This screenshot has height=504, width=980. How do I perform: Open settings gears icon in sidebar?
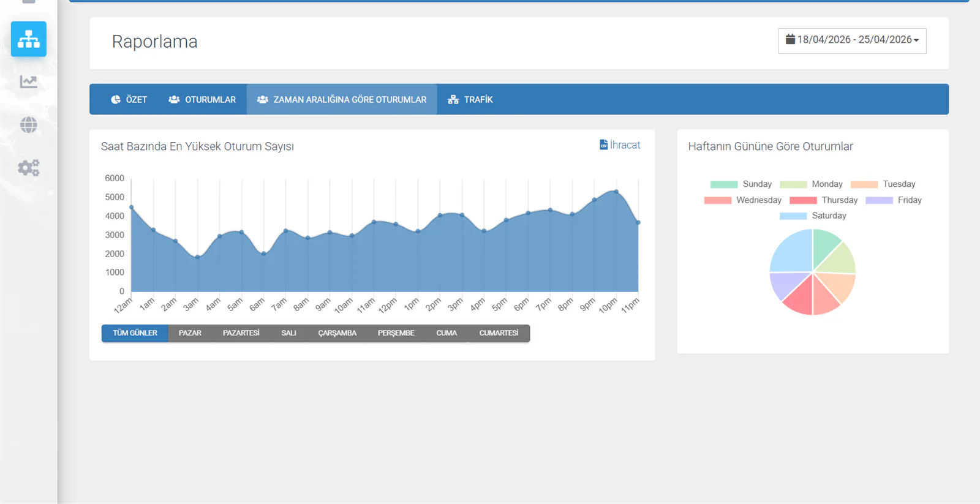(x=28, y=168)
